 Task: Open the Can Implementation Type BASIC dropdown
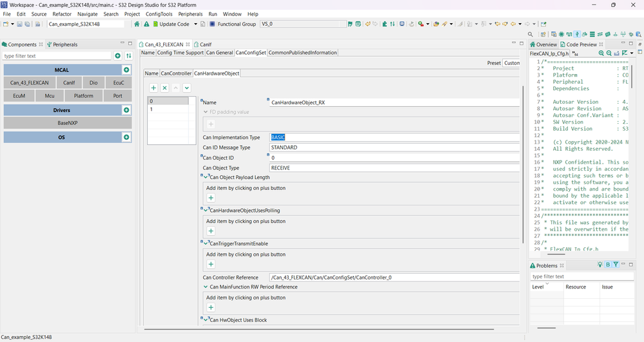pyautogui.click(x=395, y=137)
